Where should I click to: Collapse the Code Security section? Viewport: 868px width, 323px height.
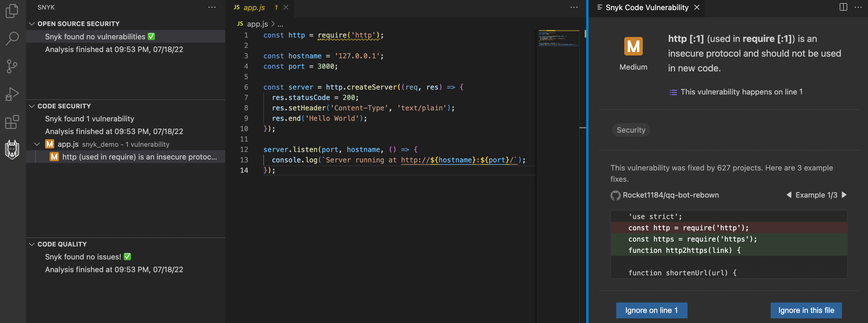pyautogui.click(x=32, y=106)
